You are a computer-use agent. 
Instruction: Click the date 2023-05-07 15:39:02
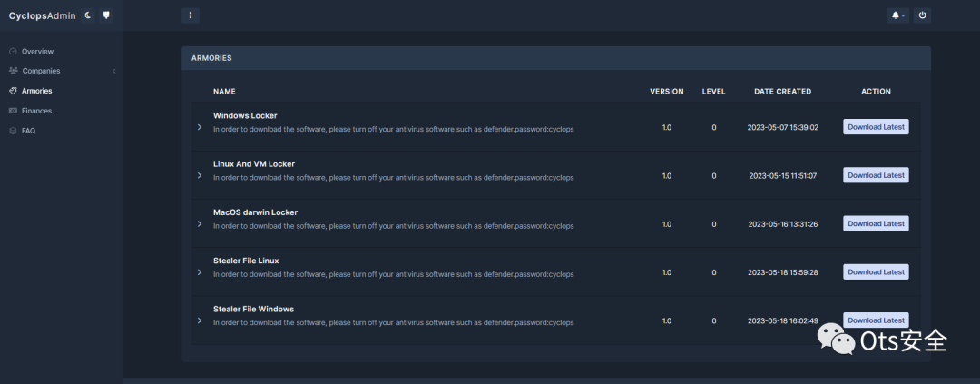782,127
